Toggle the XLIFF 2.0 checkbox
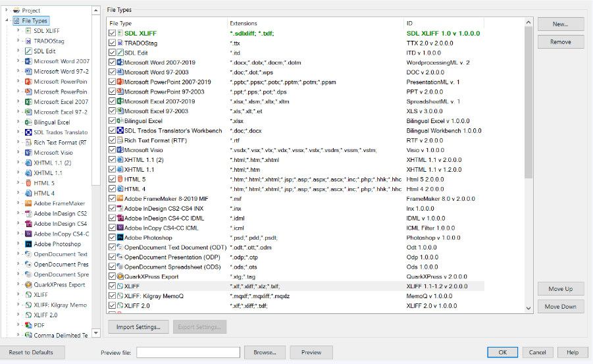This screenshot has height=364, width=593. point(113,305)
